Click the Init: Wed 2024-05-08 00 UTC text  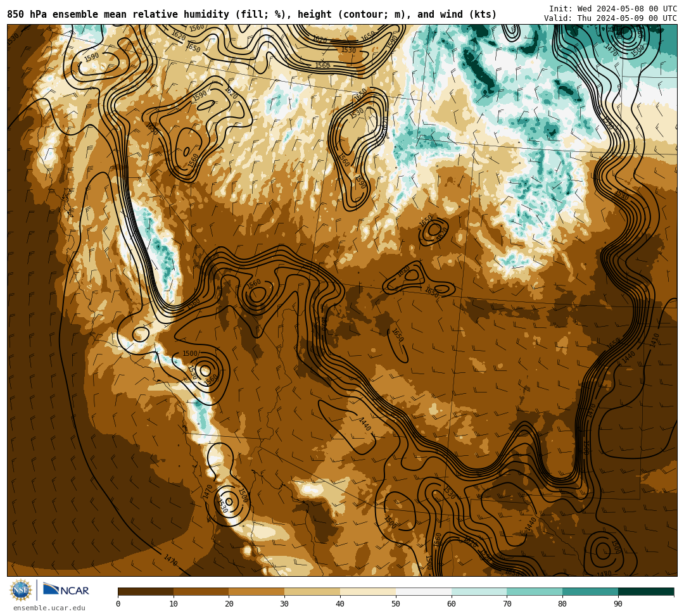[x=613, y=8]
